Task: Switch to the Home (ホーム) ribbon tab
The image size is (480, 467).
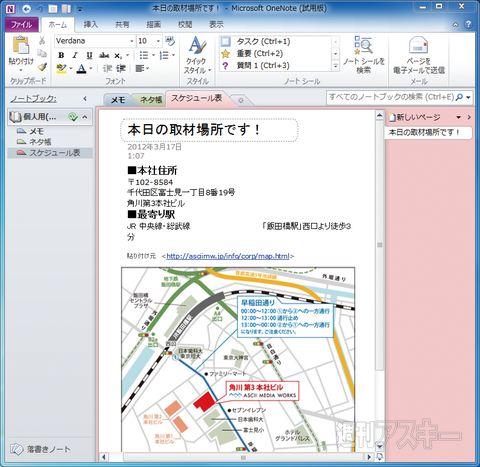Action: click(x=57, y=25)
